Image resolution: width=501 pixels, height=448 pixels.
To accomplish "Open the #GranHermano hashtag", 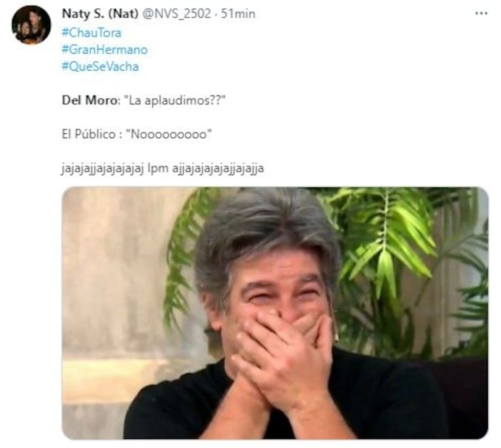I will click(105, 50).
